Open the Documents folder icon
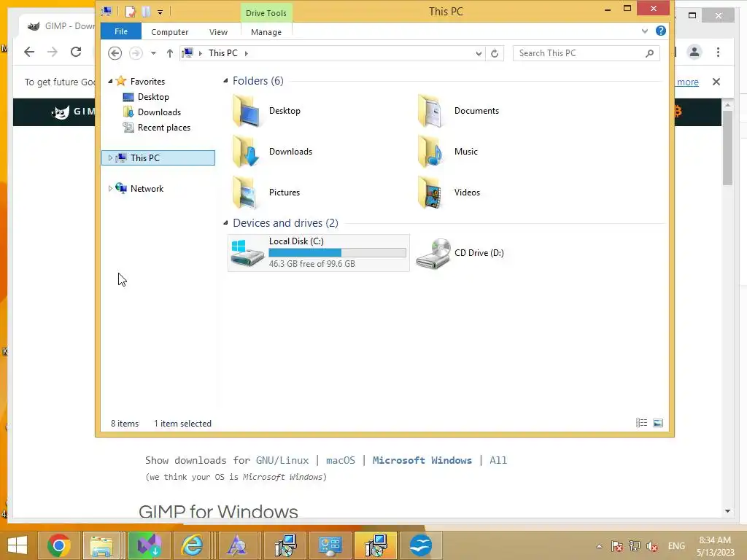The width and height of the screenshot is (747, 560). (430, 111)
